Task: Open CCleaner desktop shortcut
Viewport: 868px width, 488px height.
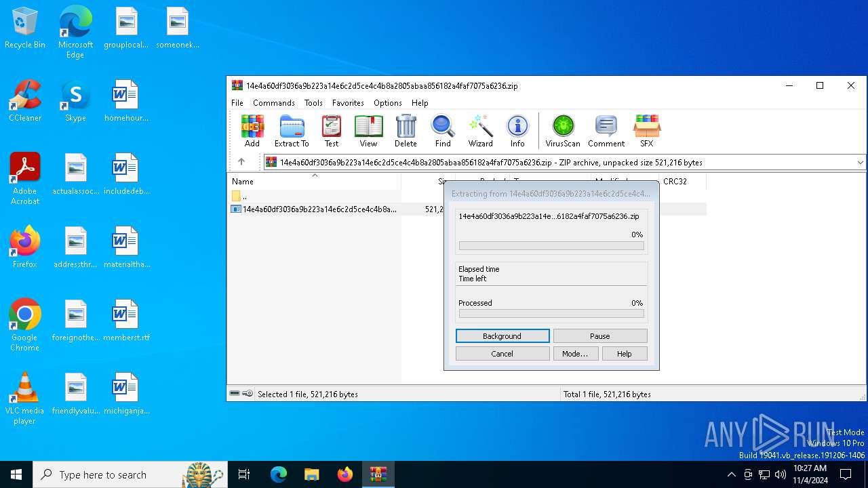Action: [x=25, y=101]
